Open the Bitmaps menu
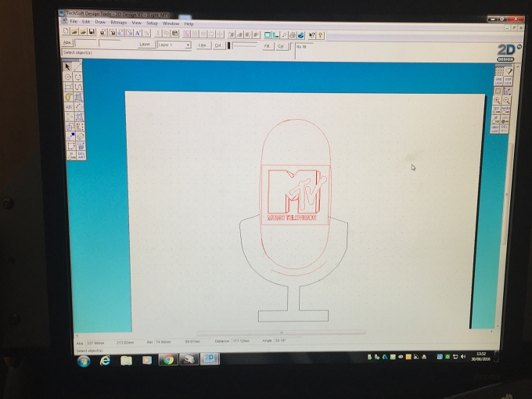This screenshot has height=399, width=532. click(x=118, y=23)
